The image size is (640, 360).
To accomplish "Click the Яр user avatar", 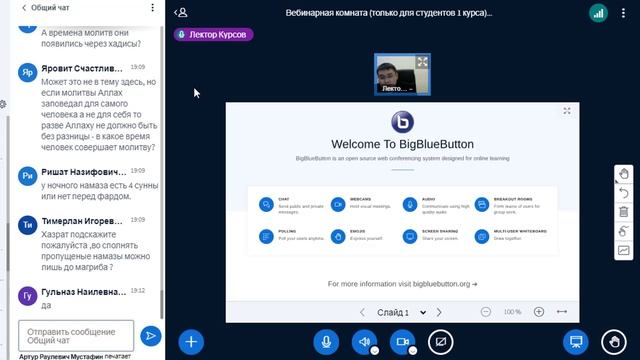I will [x=27, y=73].
